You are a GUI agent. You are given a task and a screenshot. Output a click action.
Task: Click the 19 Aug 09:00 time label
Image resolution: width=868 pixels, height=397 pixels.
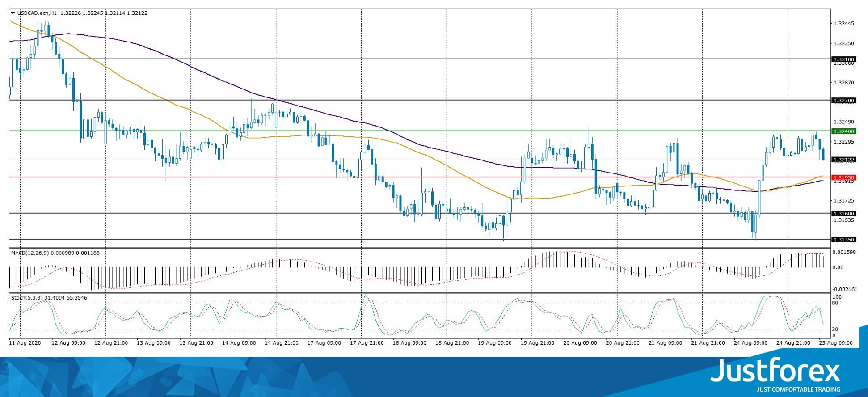(x=495, y=343)
